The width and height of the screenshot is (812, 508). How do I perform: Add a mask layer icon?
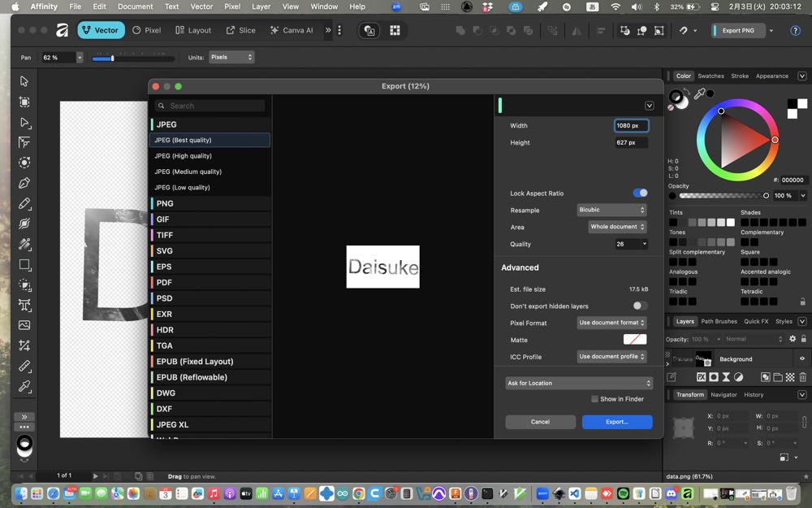(714, 377)
